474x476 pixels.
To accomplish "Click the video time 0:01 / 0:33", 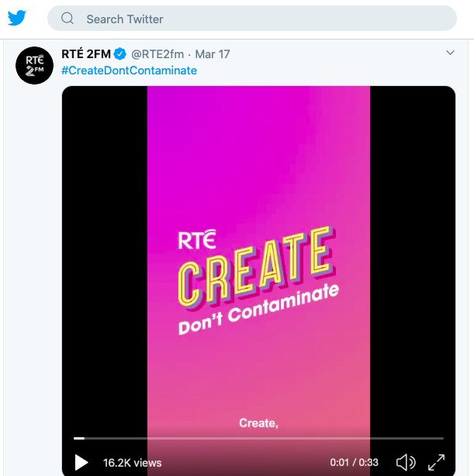I will (354, 462).
